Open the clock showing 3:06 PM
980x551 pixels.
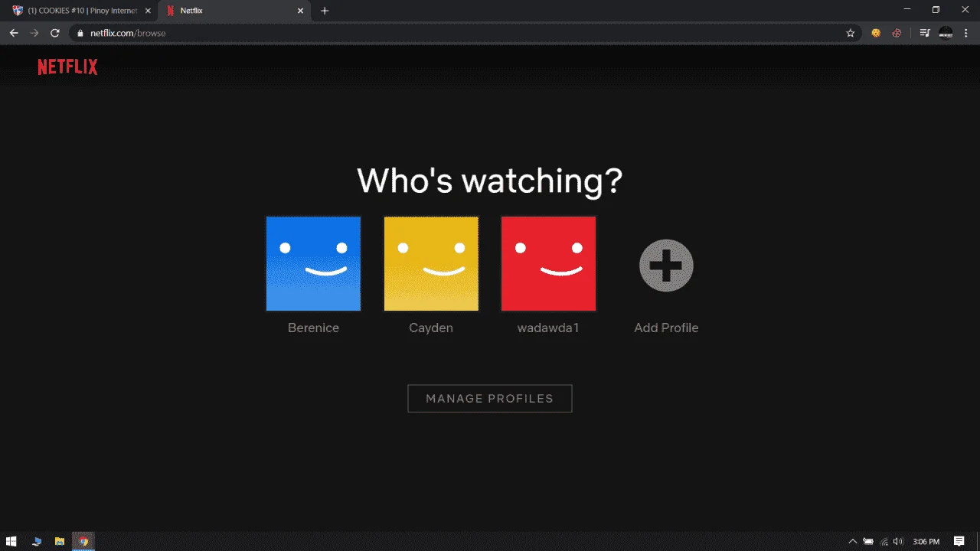926,542
